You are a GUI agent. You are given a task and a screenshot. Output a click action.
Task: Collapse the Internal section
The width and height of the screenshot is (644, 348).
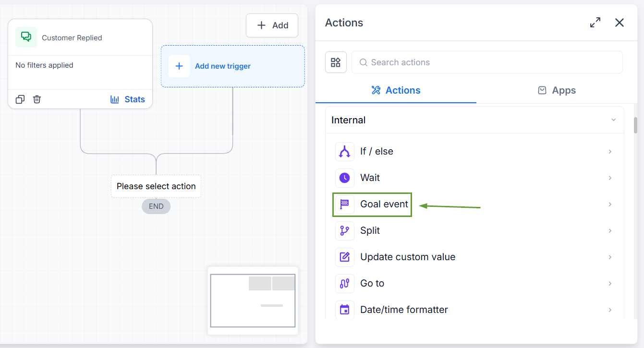[613, 120]
